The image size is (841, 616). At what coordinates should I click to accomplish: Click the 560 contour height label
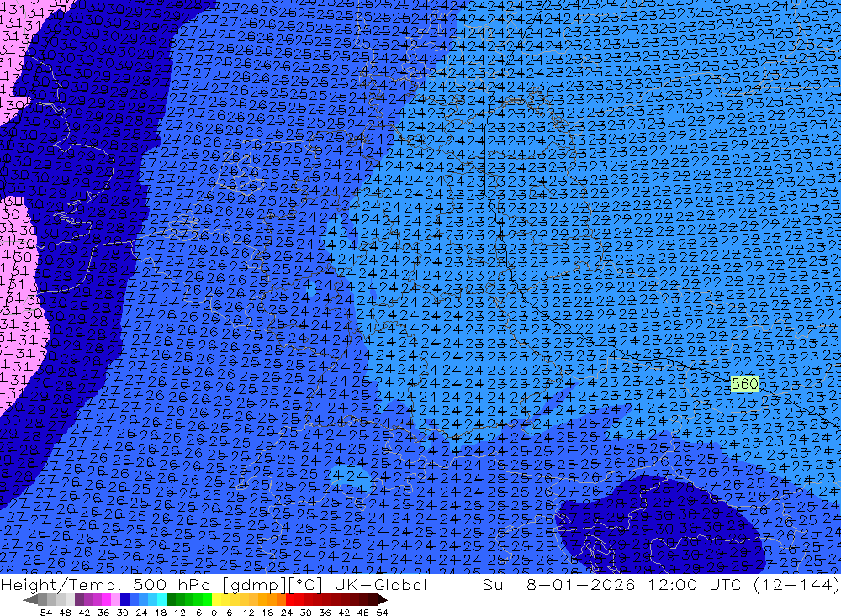pyautogui.click(x=745, y=384)
